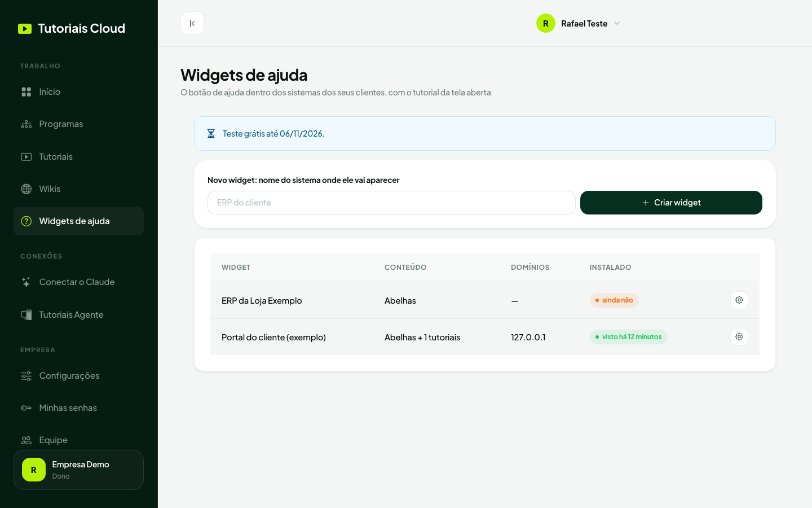The height and width of the screenshot is (508, 812).
Task: Click the Wikis globe icon
Action: 27,189
